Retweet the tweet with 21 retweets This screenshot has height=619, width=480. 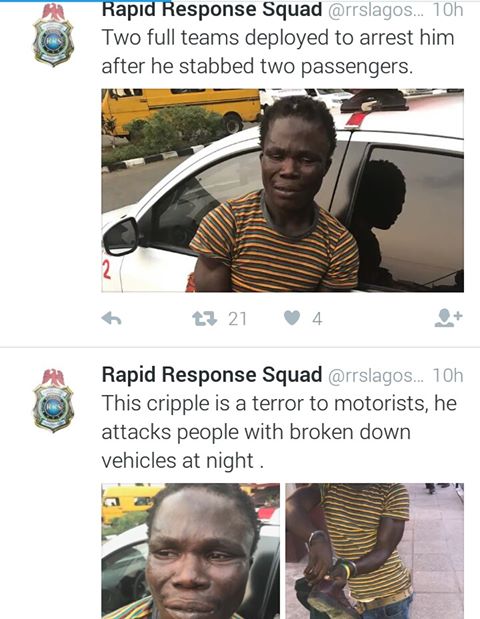pyautogui.click(x=204, y=319)
